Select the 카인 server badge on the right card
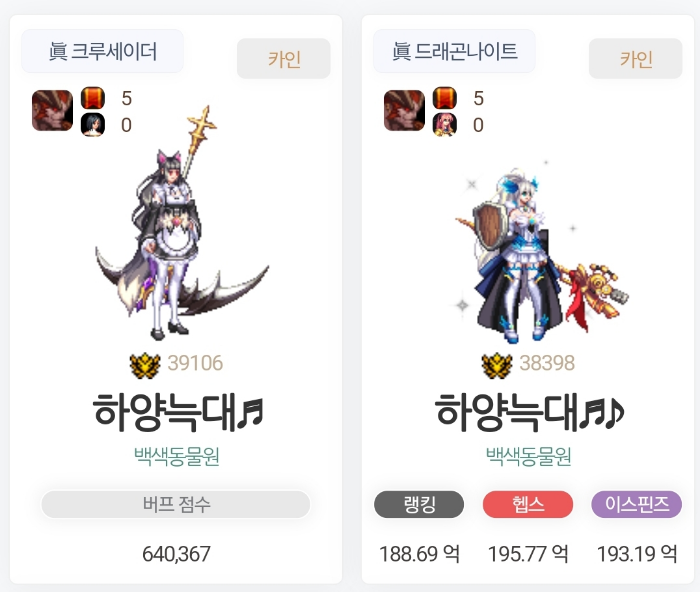Screen dimensions: 700x592 click(635, 58)
